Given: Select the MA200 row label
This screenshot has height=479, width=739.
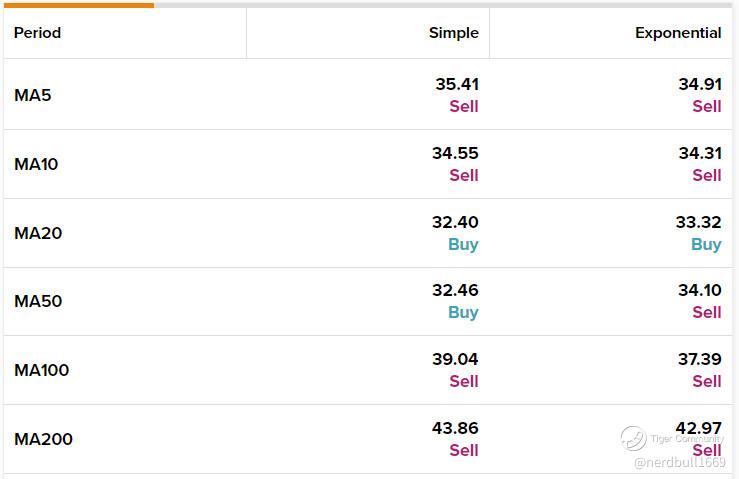Looking at the screenshot, I should 43,439.
